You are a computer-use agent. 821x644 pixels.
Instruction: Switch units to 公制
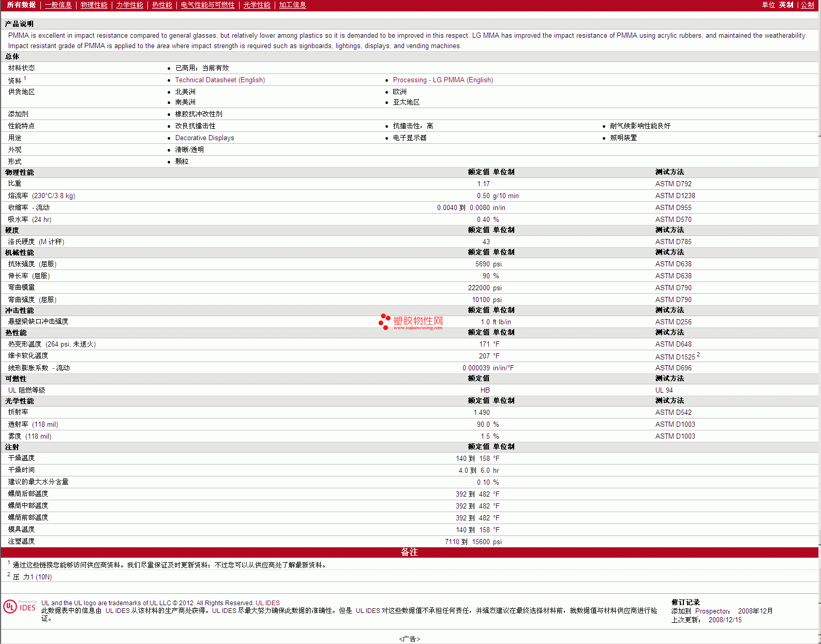pos(808,5)
